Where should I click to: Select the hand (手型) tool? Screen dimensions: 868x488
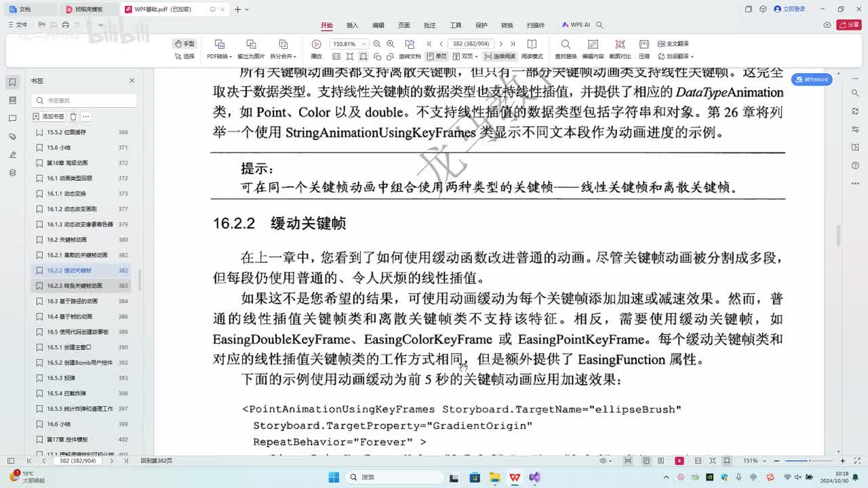coord(184,43)
